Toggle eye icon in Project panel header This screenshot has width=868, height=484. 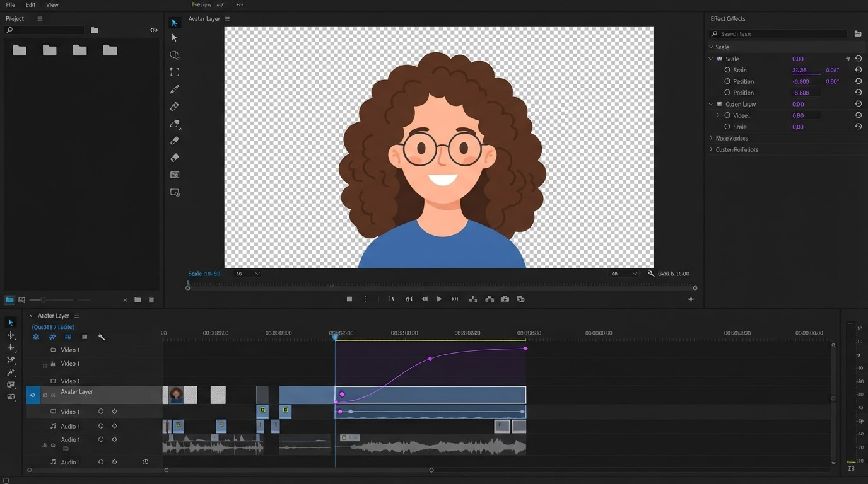tap(153, 30)
